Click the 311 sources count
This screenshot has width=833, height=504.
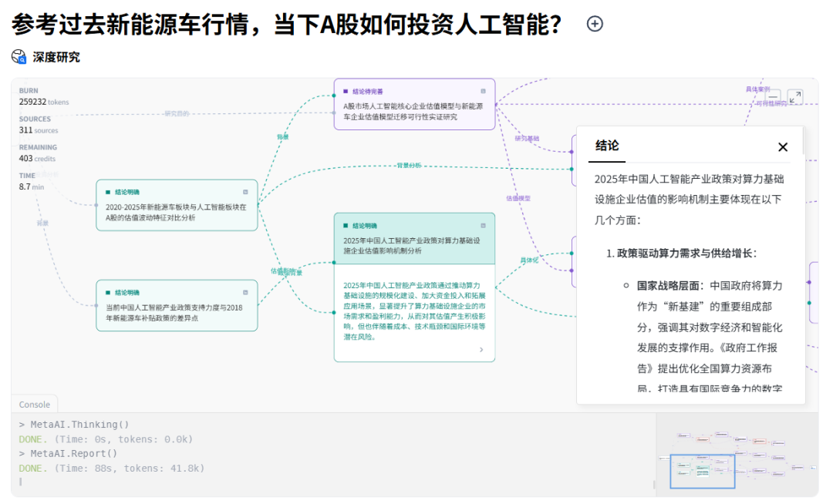tap(39, 130)
